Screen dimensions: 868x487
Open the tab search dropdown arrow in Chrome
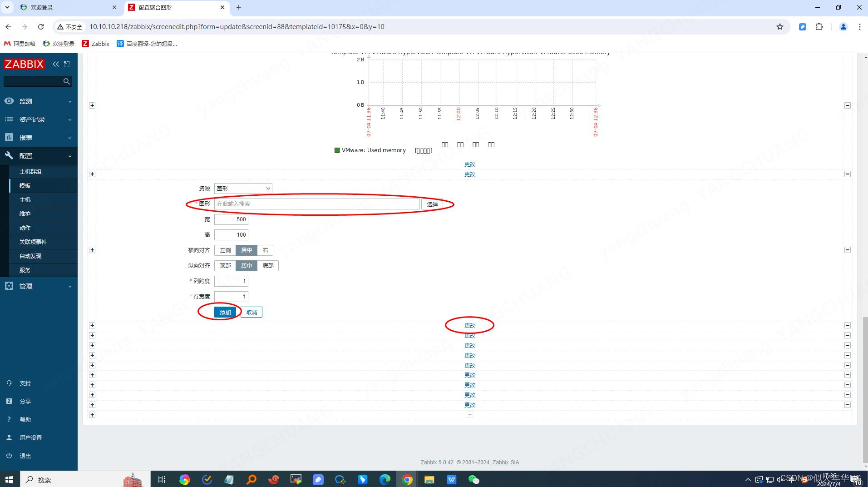7,7
